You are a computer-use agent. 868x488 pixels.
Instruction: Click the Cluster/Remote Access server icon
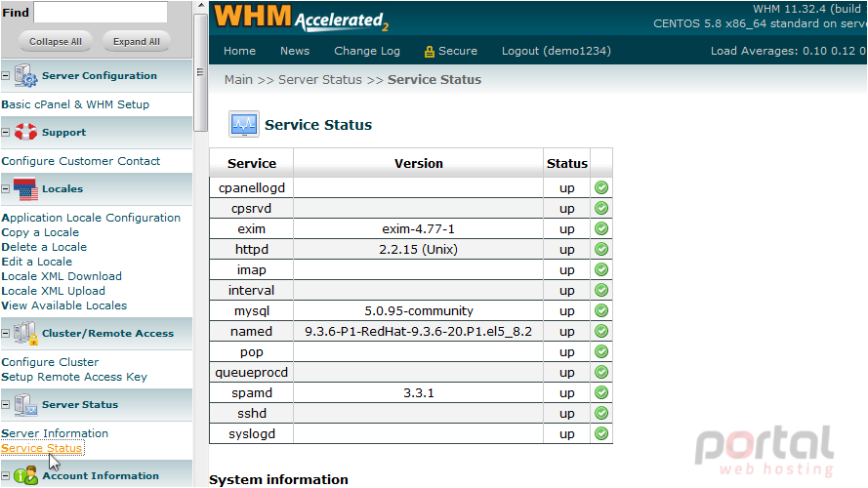[25, 333]
